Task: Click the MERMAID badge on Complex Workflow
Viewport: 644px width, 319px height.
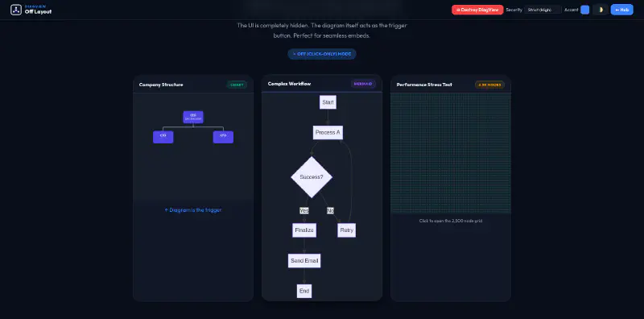Action: pyautogui.click(x=364, y=84)
